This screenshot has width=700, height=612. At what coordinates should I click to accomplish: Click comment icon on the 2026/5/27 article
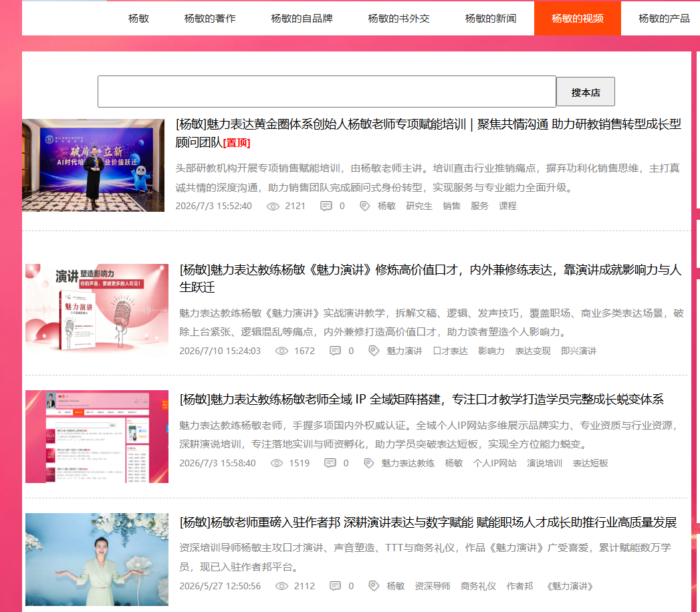tap(335, 586)
